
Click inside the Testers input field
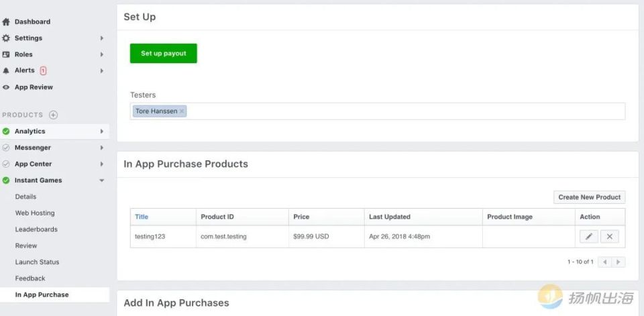(x=402, y=111)
